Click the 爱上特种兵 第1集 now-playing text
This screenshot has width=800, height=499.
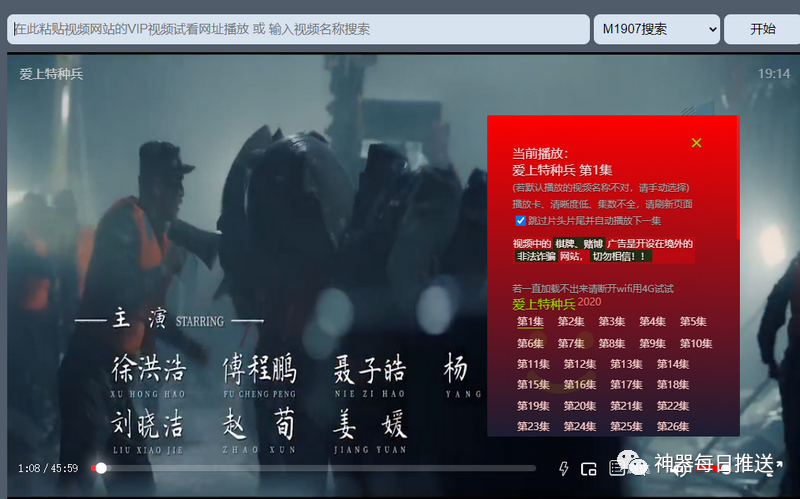[562, 170]
